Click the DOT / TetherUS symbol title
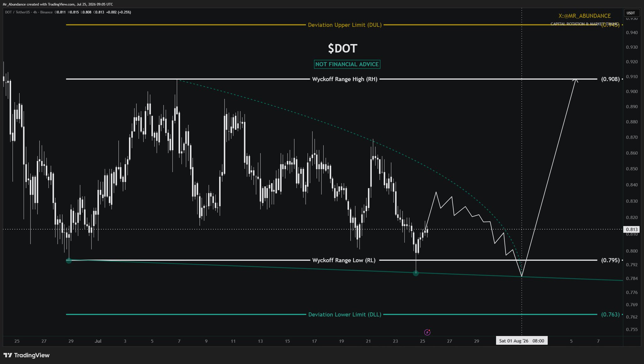Screen dimensions: 644x364 pyautogui.click(x=18, y=12)
